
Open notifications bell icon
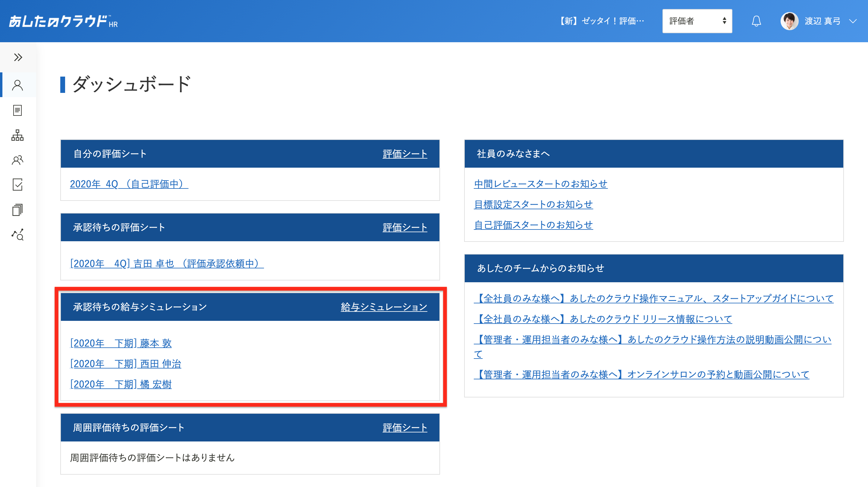756,21
